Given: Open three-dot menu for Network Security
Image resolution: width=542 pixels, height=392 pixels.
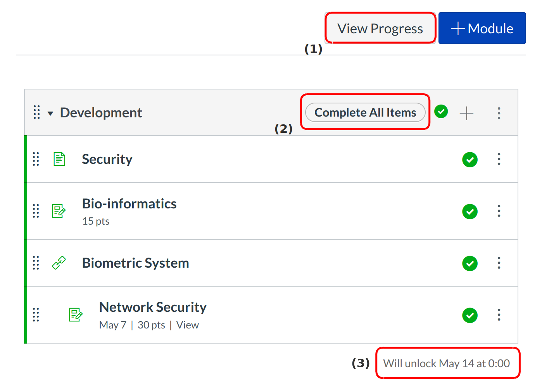Looking at the screenshot, I should 499,315.
